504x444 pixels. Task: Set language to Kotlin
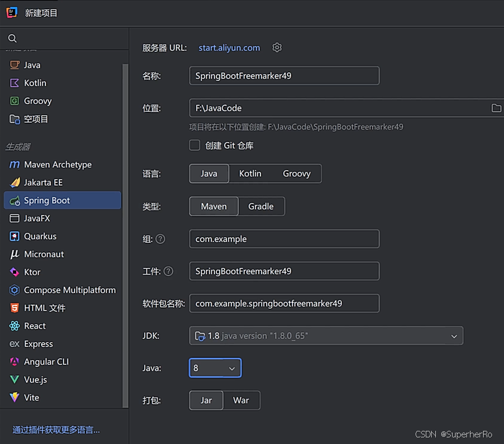250,173
